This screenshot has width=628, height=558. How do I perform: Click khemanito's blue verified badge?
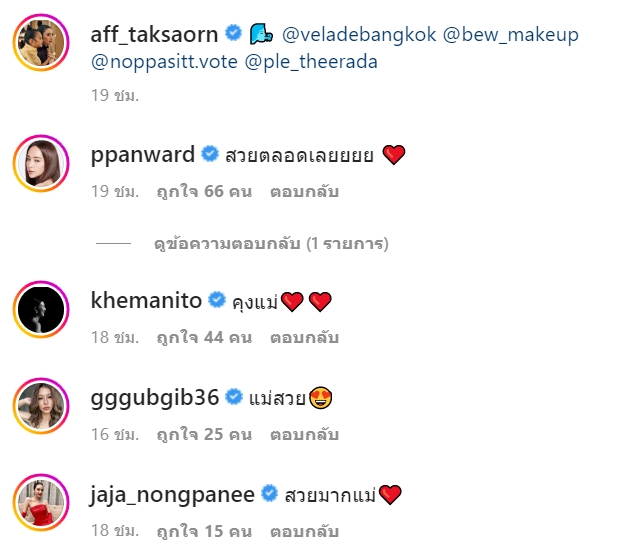[217, 300]
